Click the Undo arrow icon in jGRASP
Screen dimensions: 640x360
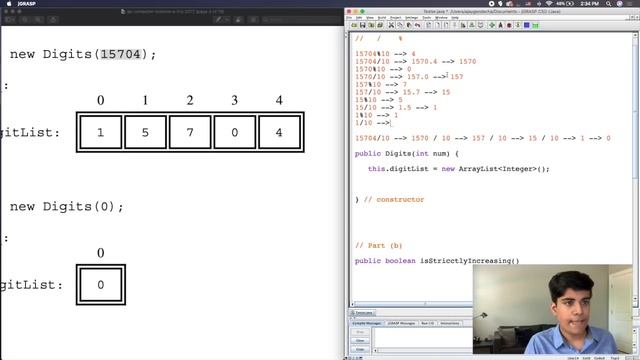pyautogui.click(x=418, y=25)
